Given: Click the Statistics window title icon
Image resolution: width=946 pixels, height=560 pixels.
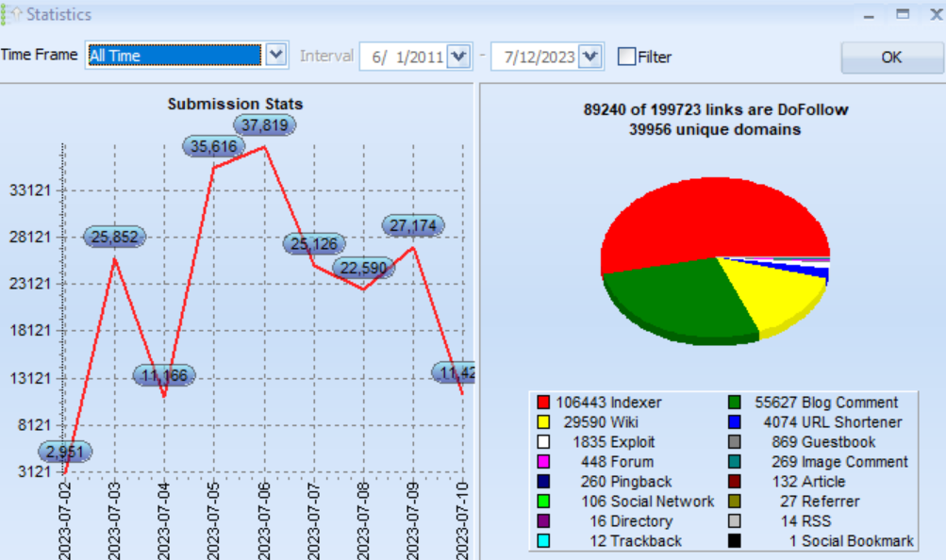Looking at the screenshot, I should point(13,14).
